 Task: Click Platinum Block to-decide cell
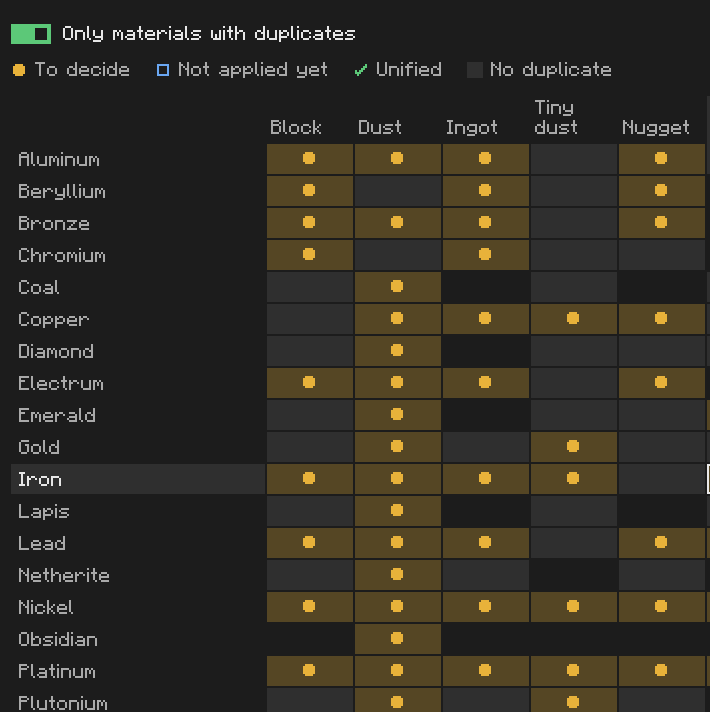click(x=310, y=671)
